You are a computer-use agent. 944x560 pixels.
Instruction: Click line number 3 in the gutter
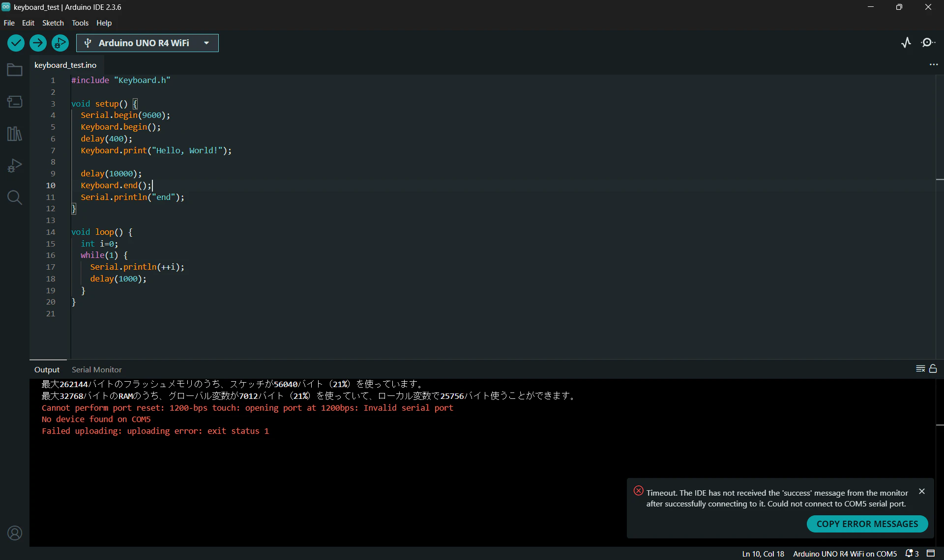click(53, 104)
